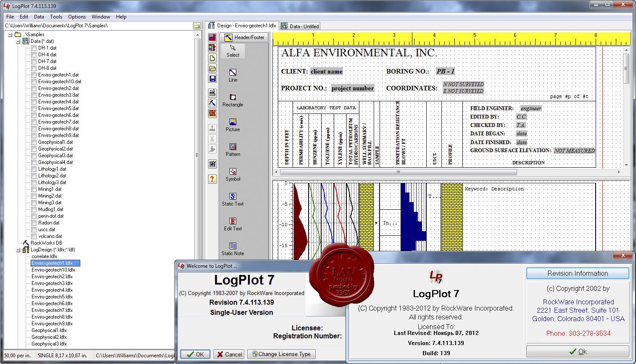
Task: Click the LogDesign folder icon in the tree
Action: pos(26,250)
